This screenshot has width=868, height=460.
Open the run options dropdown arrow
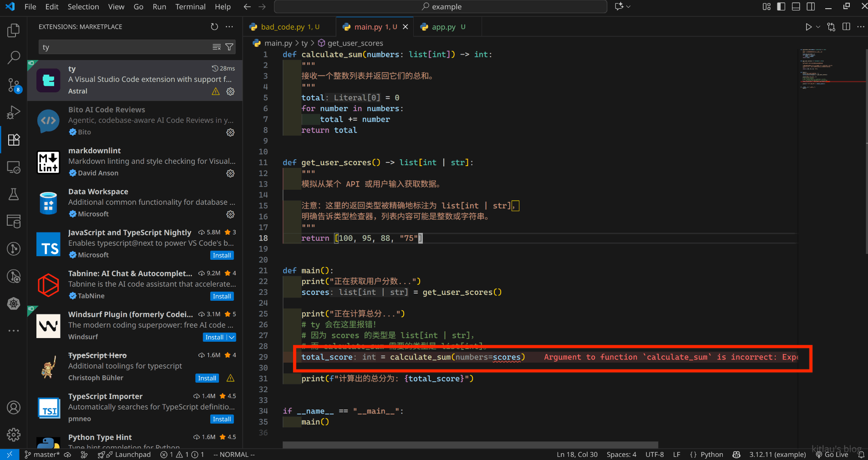point(818,27)
